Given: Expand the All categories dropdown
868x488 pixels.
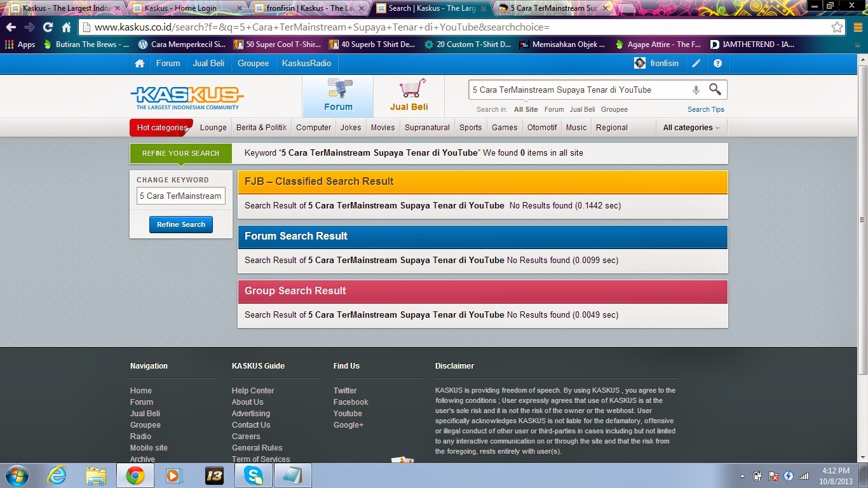Looking at the screenshot, I should point(691,128).
